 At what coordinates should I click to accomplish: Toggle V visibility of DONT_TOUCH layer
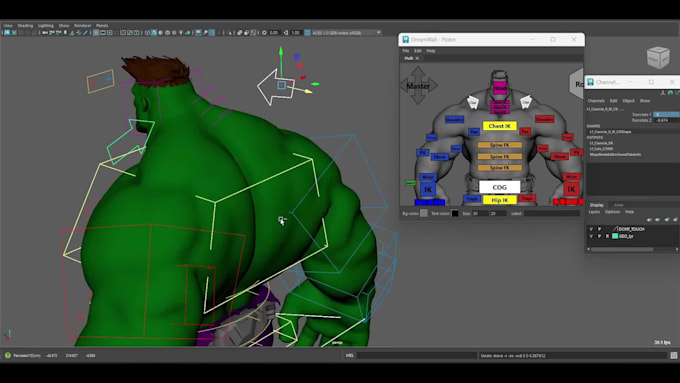[x=591, y=229]
